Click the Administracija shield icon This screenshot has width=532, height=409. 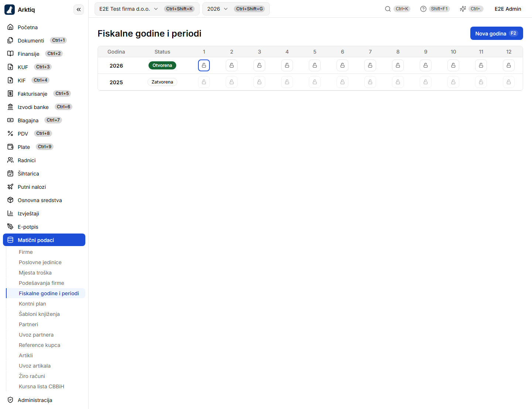(10, 400)
